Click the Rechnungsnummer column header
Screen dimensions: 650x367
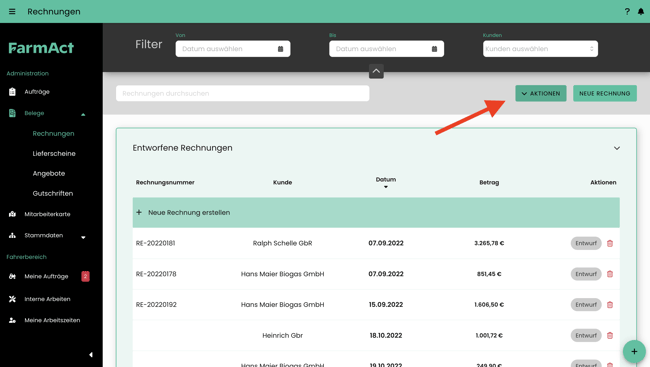pyautogui.click(x=165, y=182)
